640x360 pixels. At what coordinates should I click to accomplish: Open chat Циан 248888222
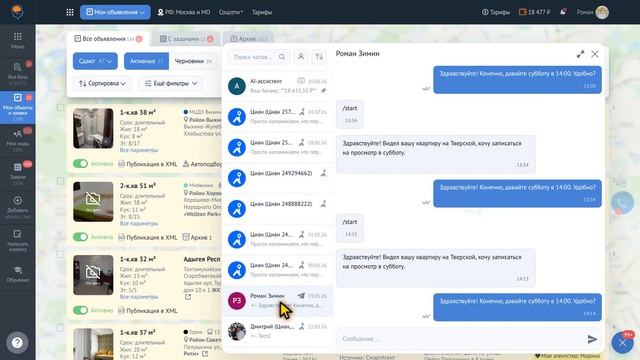click(x=278, y=209)
